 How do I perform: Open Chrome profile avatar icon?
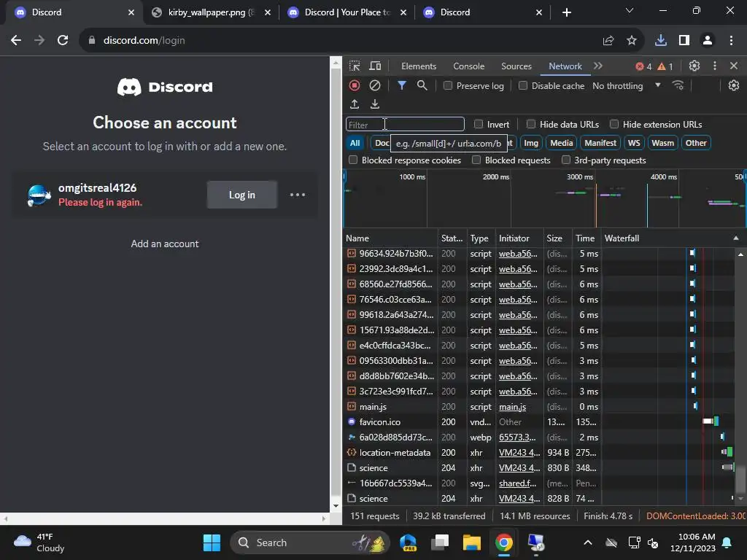pyautogui.click(x=708, y=41)
